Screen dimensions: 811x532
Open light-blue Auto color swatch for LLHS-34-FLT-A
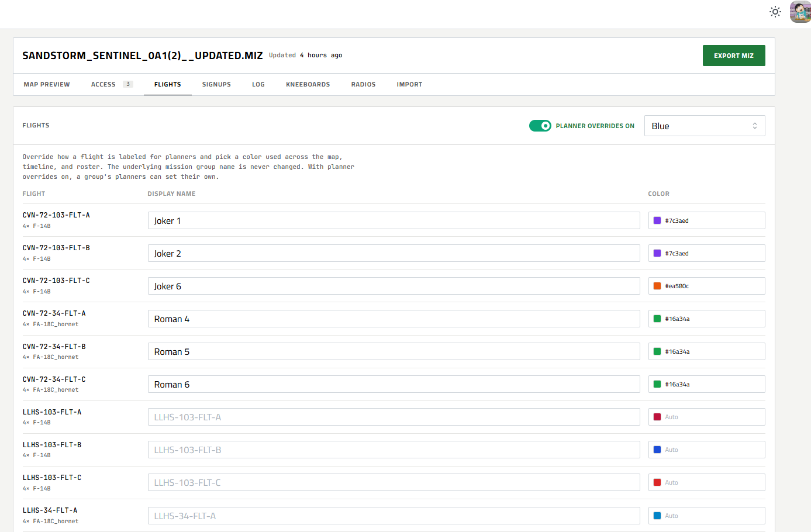pyautogui.click(x=657, y=516)
